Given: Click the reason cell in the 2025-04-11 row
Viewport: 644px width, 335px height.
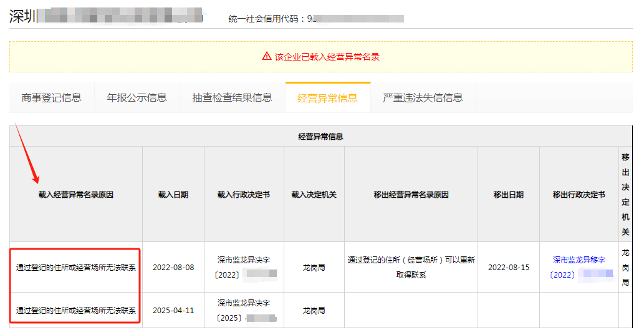Looking at the screenshot, I should tap(76, 310).
